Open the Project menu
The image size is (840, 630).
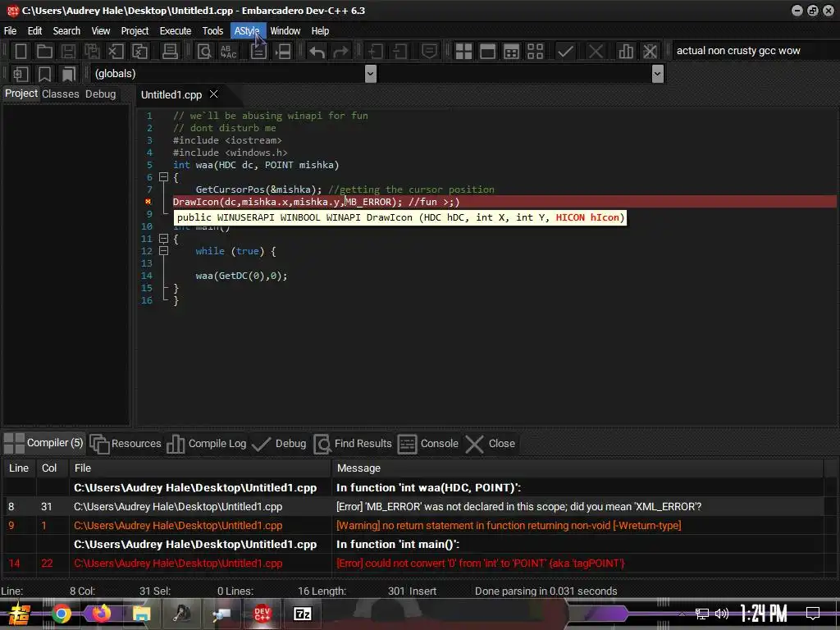coord(135,30)
